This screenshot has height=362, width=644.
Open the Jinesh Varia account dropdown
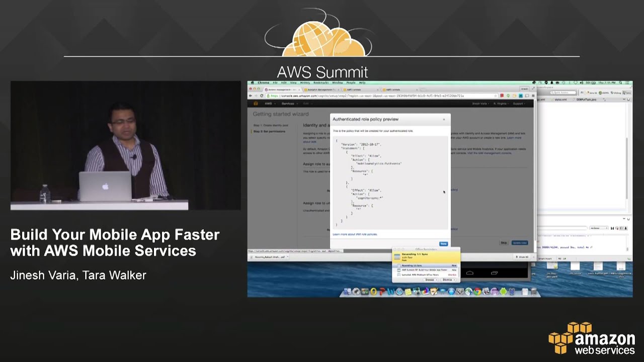pyautogui.click(x=480, y=104)
